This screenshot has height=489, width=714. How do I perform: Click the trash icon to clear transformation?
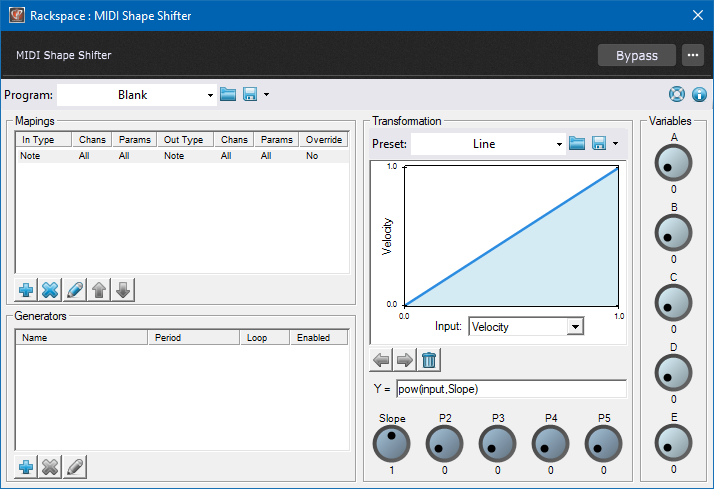(x=429, y=360)
